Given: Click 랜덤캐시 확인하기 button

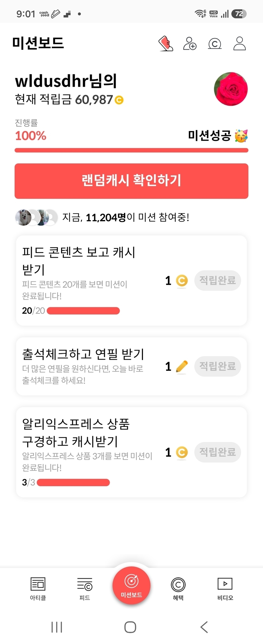Looking at the screenshot, I should [131, 181].
